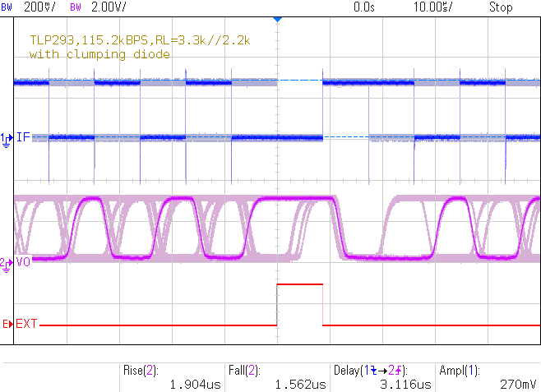Viewport: 541px width, 392px height.
Task: Select the 200mV/ channel 1 scale readout
Action: pos(39,7)
